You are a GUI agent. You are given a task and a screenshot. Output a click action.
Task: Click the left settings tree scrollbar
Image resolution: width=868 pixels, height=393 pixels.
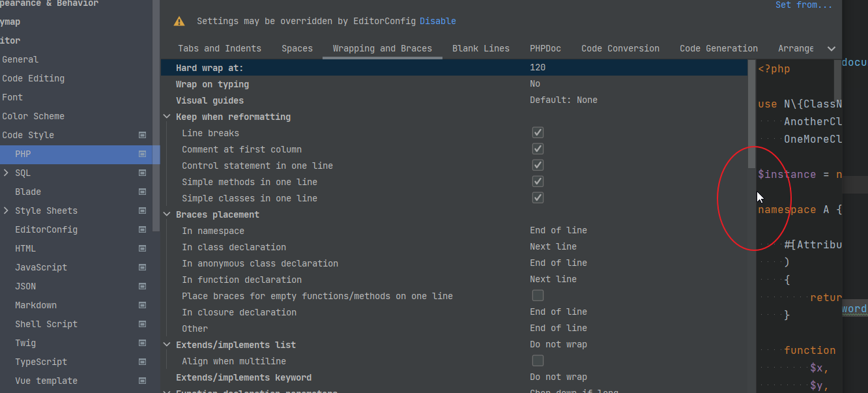pyautogui.click(x=156, y=116)
